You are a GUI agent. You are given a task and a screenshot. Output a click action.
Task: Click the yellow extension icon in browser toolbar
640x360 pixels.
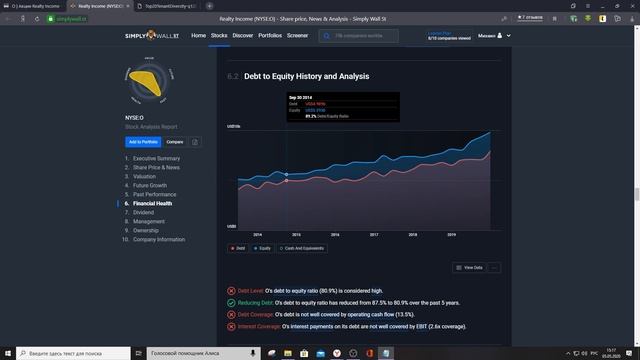coord(602,19)
